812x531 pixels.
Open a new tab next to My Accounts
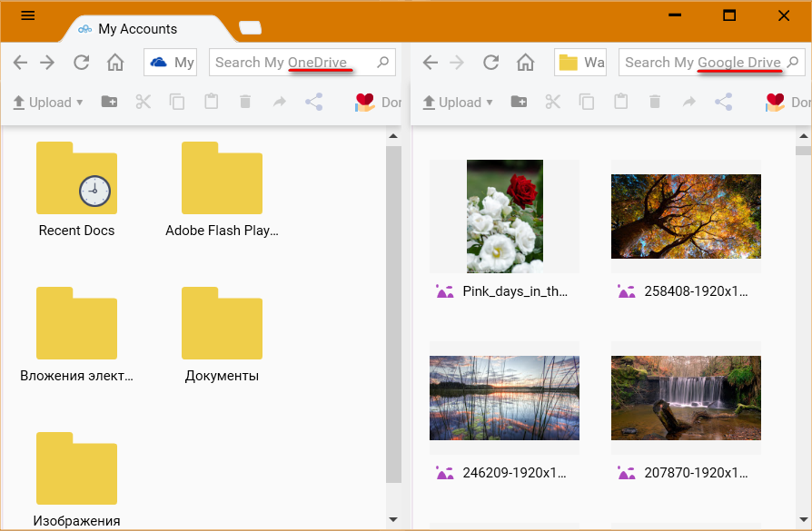click(x=250, y=28)
